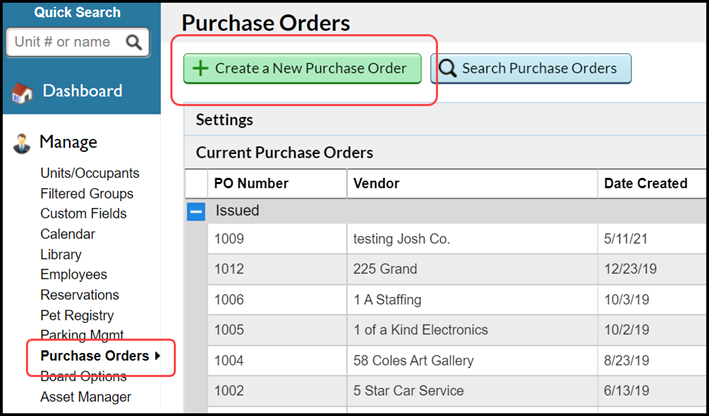Click the magnifier icon on Search Purchase Orders
This screenshot has height=416, width=709.
[448, 69]
